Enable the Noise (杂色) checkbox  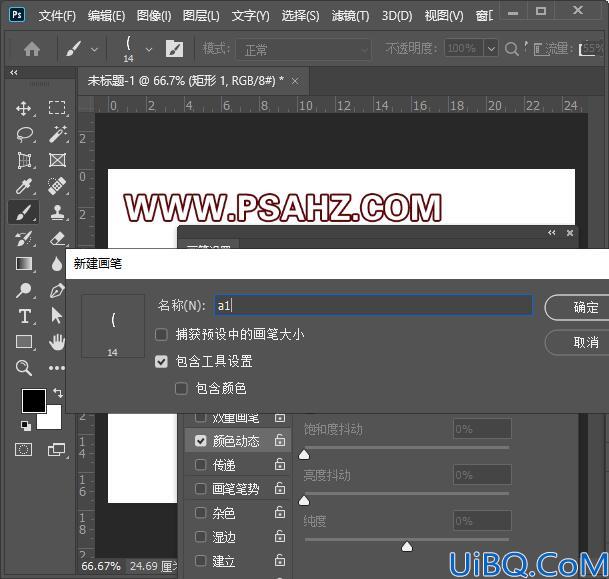coord(200,513)
